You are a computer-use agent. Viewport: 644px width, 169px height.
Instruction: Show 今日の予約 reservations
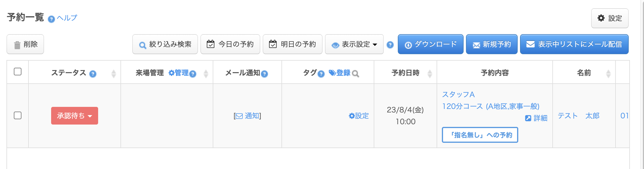tap(230, 44)
